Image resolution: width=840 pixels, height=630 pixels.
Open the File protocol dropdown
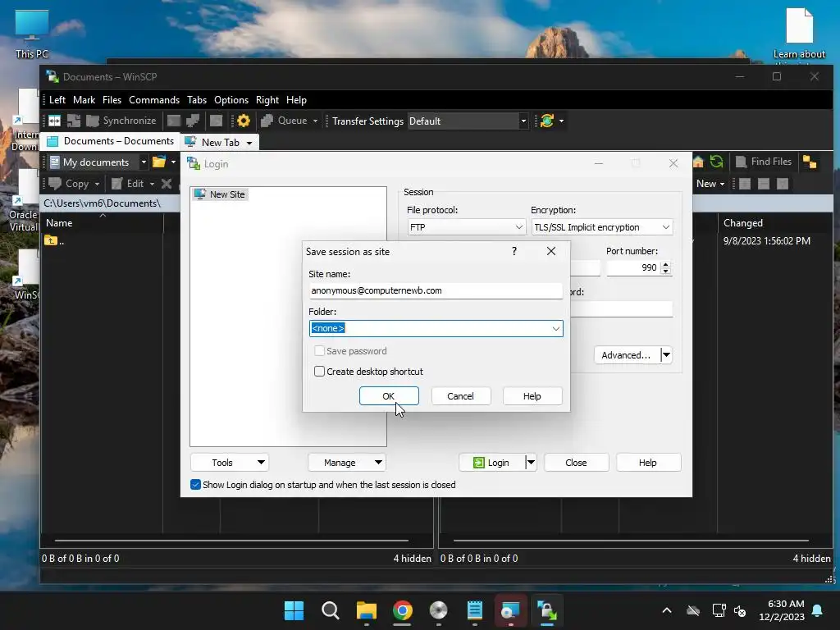click(x=466, y=227)
